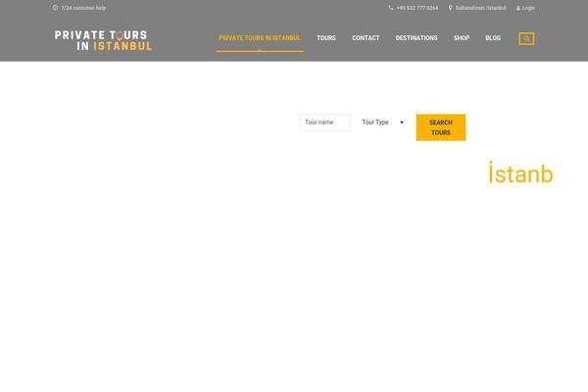The image size is (588, 392).
Task: Click the Search Tours button
Action: click(x=441, y=127)
